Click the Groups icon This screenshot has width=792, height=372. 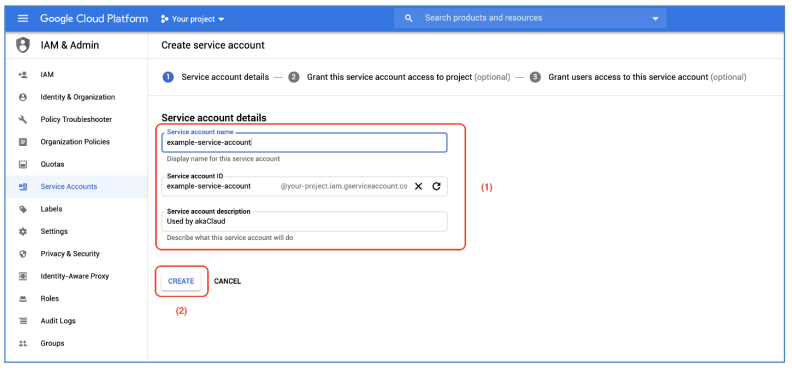[23, 343]
